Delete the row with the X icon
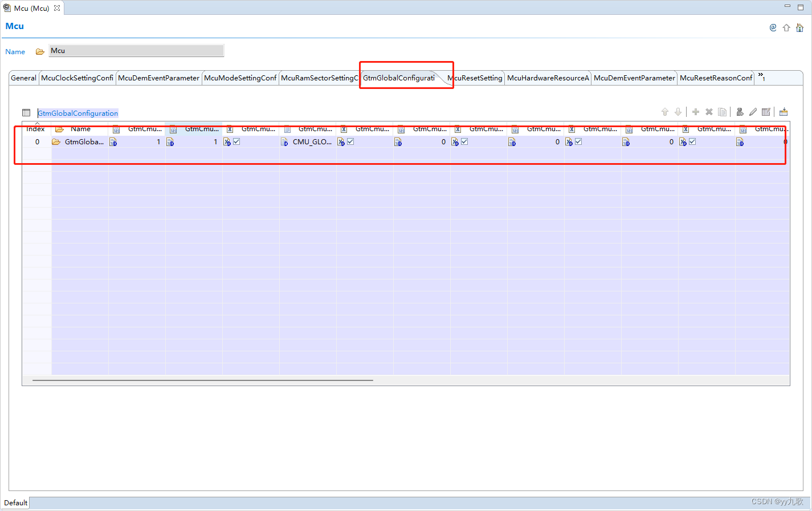The height and width of the screenshot is (511, 812). [709, 112]
